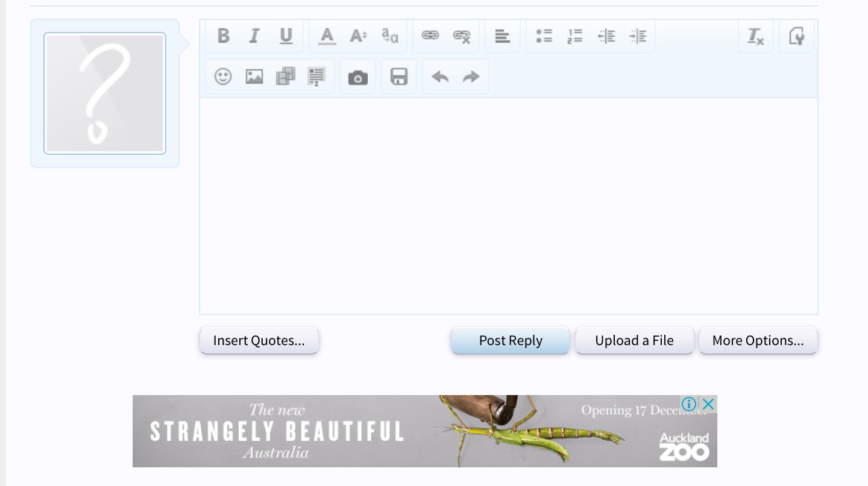Toggle underline formatting
This screenshot has width=868, height=486.
[286, 36]
